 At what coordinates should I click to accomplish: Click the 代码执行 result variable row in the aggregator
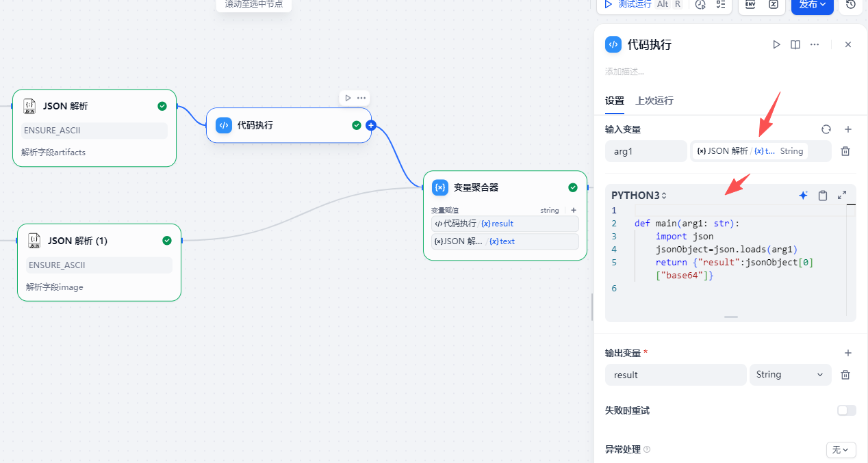(x=505, y=224)
